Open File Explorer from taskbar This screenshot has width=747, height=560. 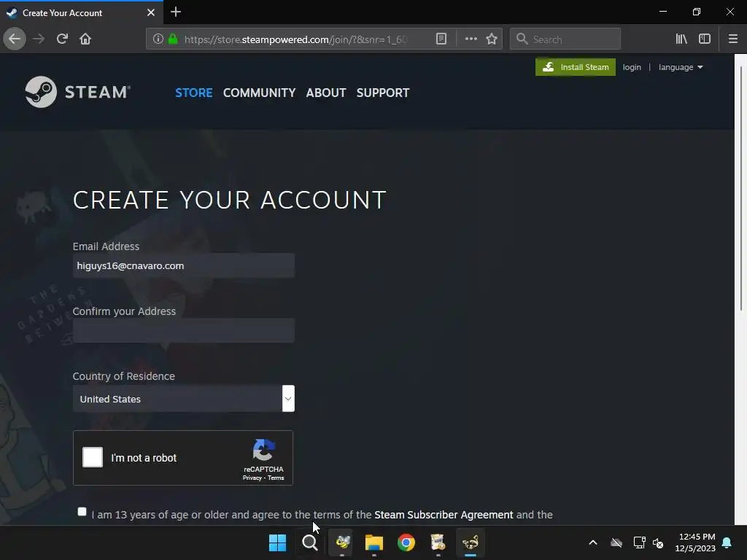coord(374,542)
